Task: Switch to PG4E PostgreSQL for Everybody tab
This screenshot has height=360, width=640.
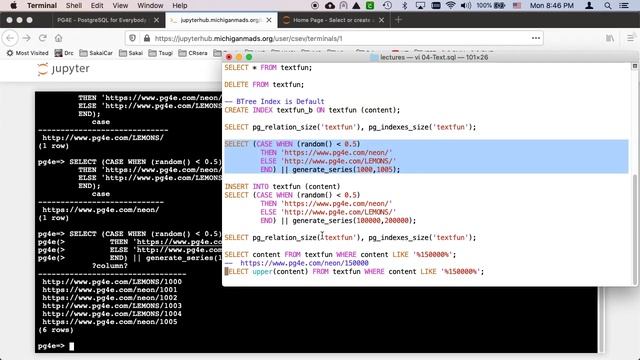Action: click(x=102, y=20)
